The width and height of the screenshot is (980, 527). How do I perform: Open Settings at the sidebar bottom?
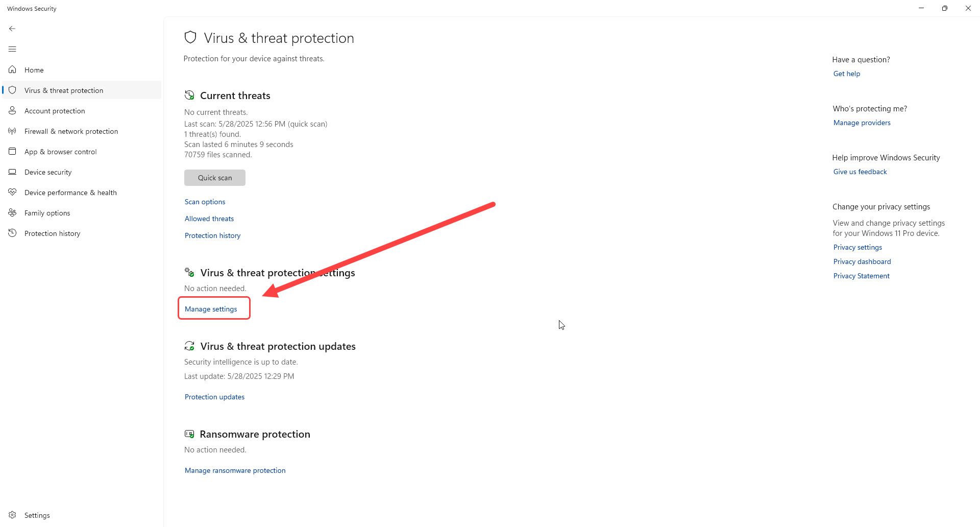pyautogui.click(x=37, y=515)
